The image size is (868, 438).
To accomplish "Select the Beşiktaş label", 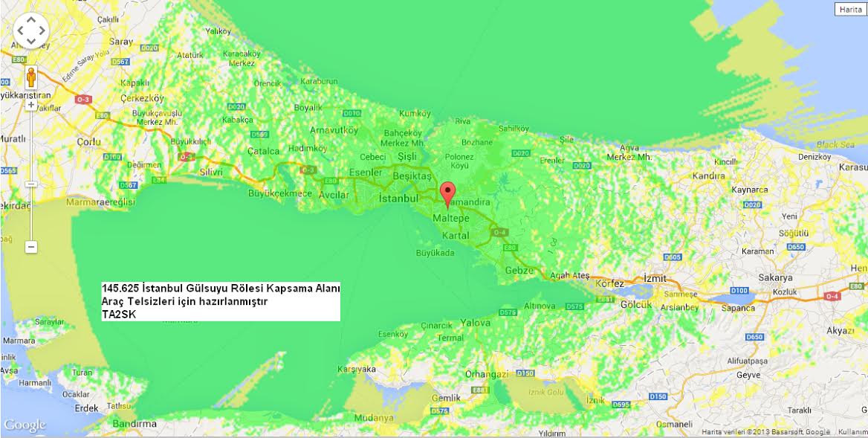I will [x=411, y=176].
